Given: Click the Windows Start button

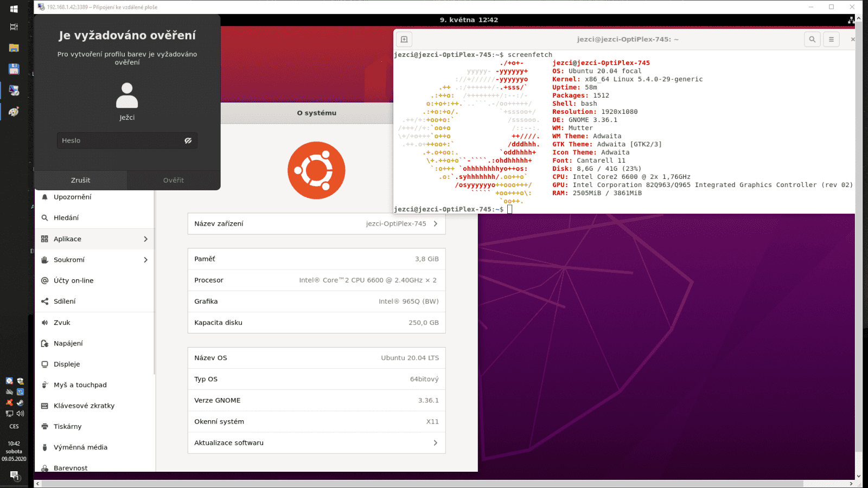Looking at the screenshot, I should pyautogui.click(x=13, y=9).
